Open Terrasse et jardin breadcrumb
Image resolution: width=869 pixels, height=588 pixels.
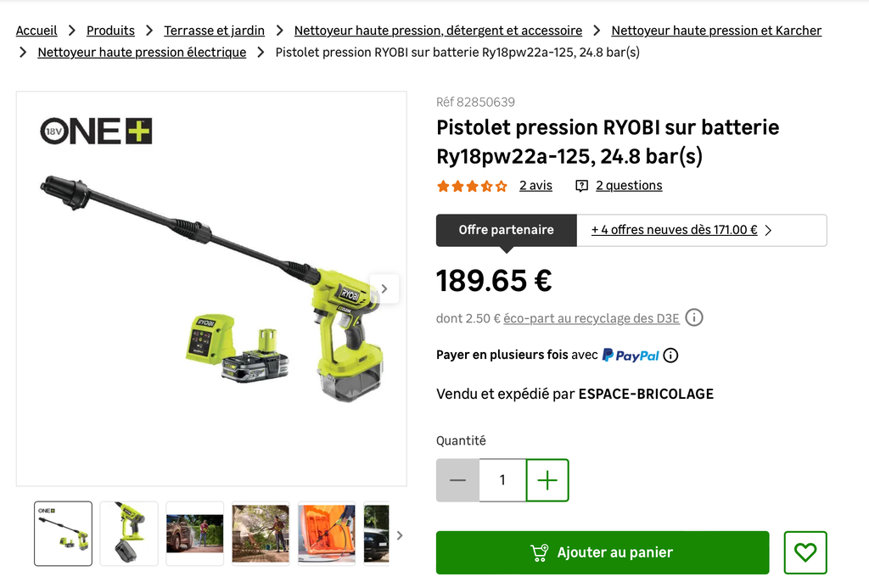click(x=214, y=31)
